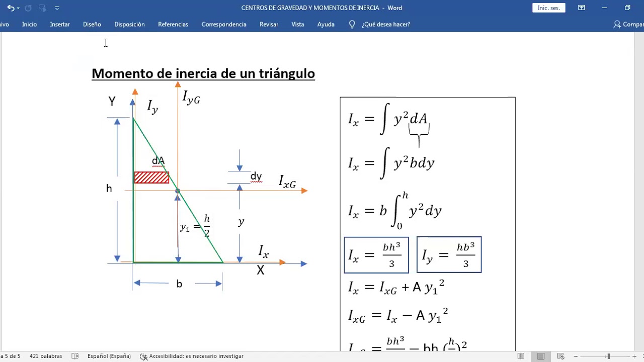The height and width of the screenshot is (362, 644).
Task: Click the 'dy' label in the diagram
Action: [x=256, y=176]
